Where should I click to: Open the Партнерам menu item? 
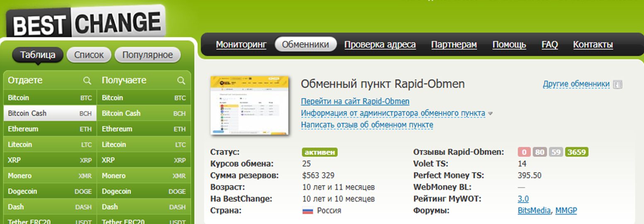coord(454,44)
